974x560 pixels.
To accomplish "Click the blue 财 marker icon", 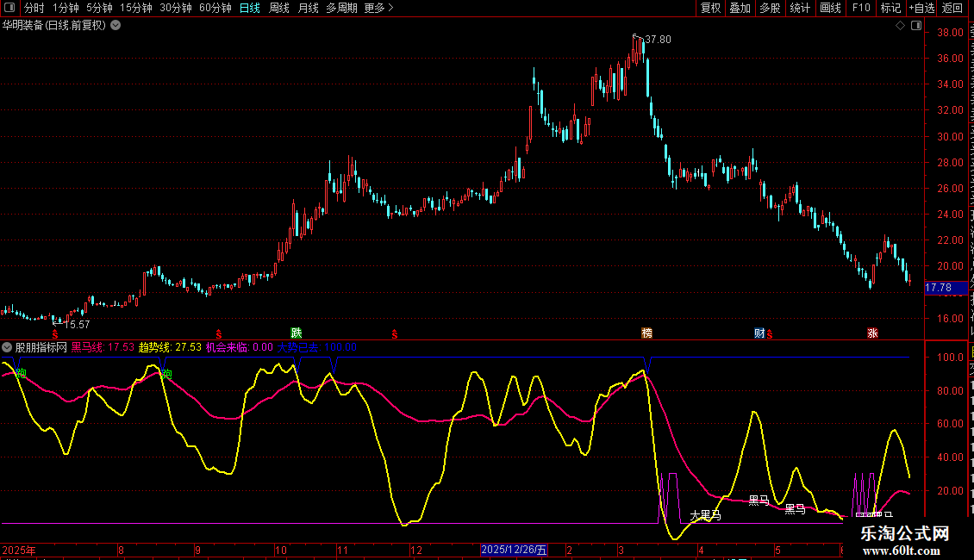I will (x=759, y=333).
